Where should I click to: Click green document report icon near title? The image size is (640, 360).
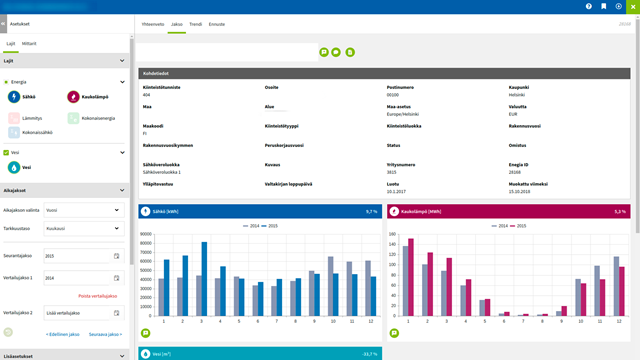[x=350, y=52]
